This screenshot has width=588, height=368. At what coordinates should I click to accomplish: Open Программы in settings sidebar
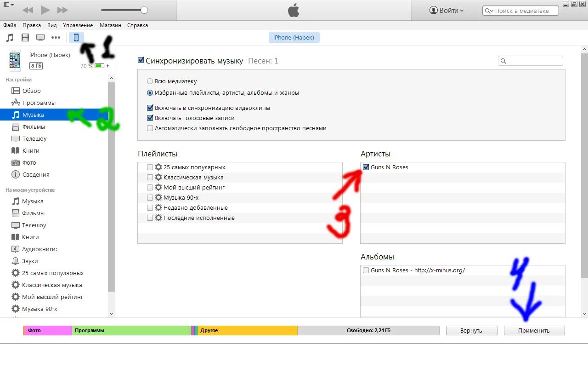(x=54, y=103)
